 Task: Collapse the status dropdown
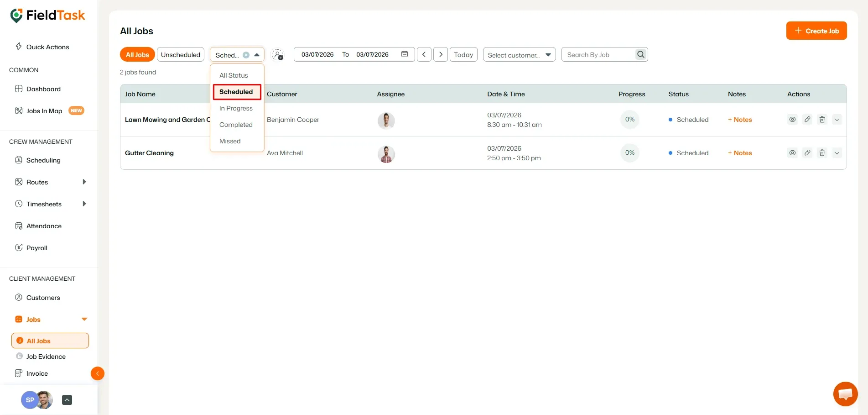[257, 55]
